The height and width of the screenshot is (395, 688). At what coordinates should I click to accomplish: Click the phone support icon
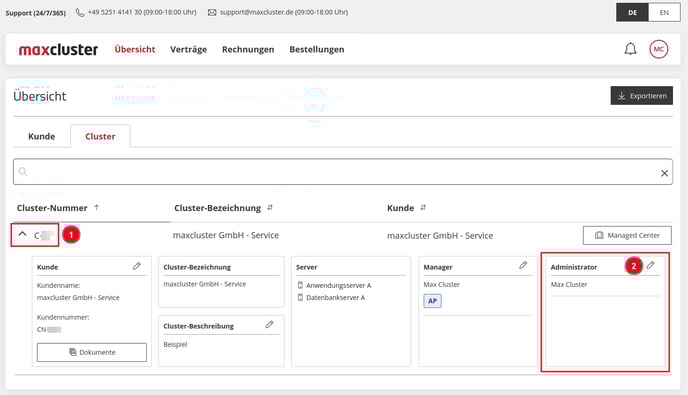[x=80, y=12]
